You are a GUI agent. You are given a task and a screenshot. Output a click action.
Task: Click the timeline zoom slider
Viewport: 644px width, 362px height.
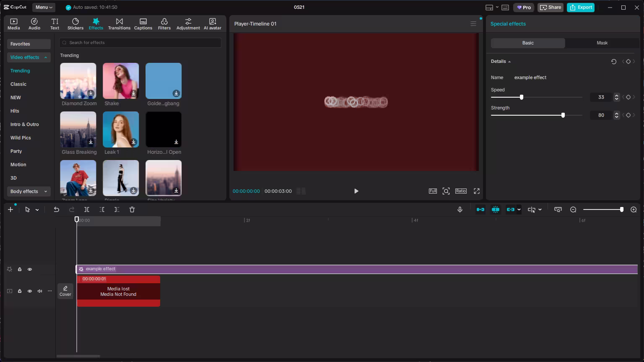603,209
